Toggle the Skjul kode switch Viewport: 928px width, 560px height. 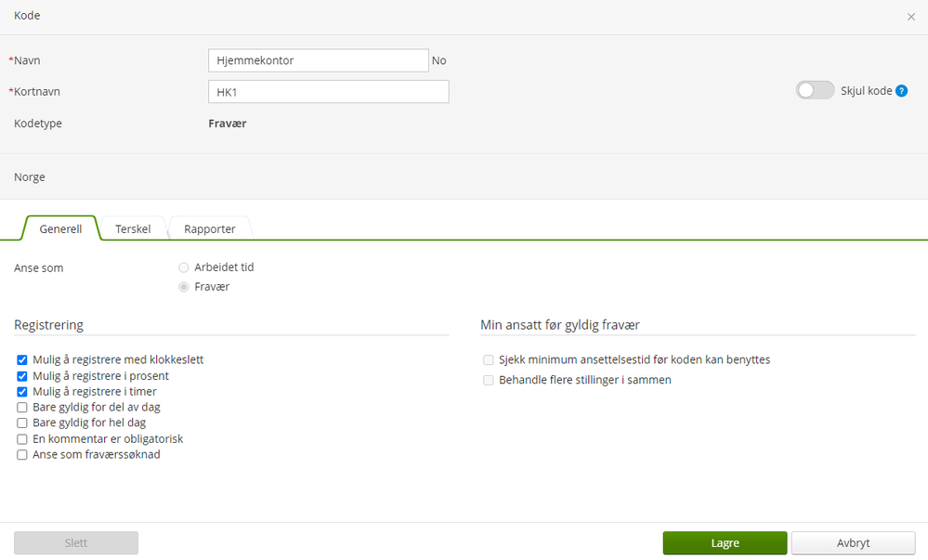pos(815,90)
